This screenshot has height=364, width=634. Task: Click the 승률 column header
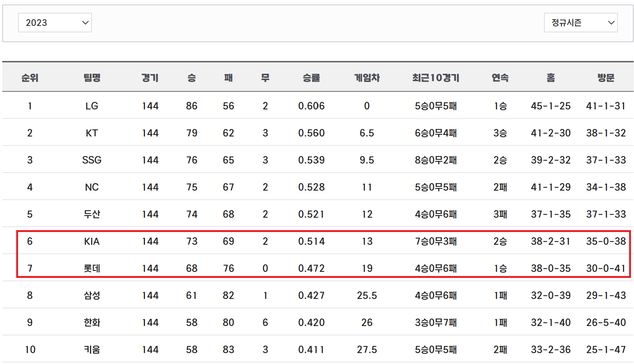pyautogui.click(x=311, y=78)
